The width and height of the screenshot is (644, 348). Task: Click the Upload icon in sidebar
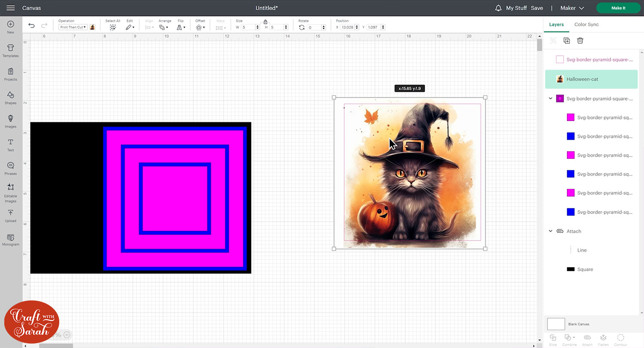(10, 216)
